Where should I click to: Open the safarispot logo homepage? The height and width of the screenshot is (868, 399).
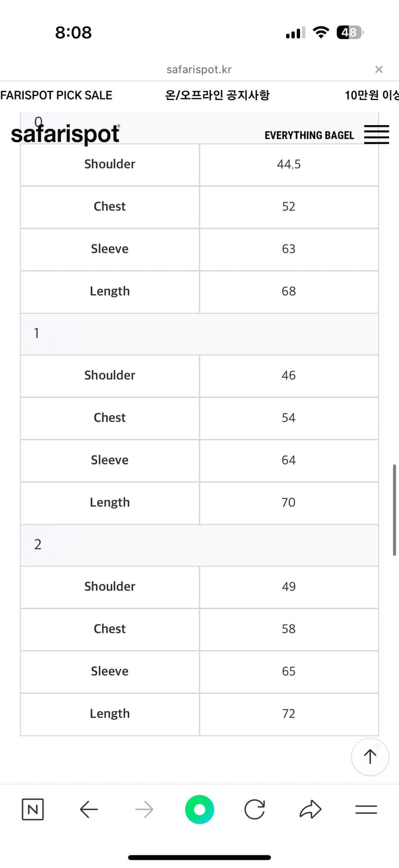pyautogui.click(x=65, y=134)
